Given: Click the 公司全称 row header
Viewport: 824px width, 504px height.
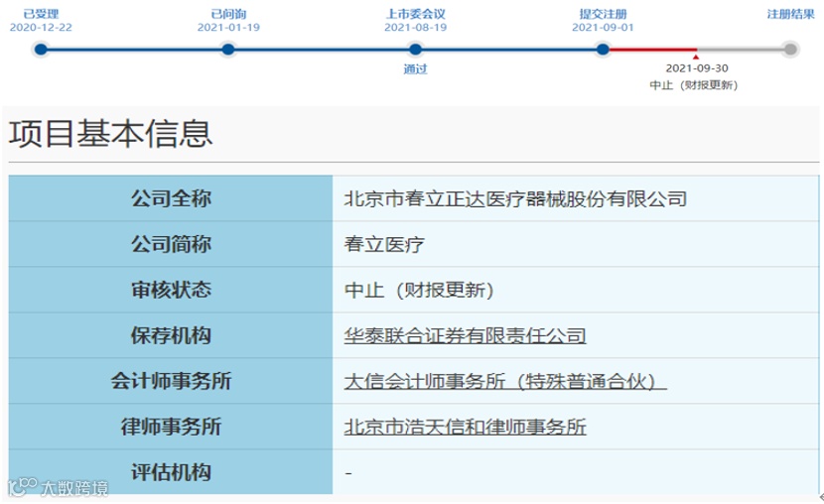Looking at the screenshot, I should pos(171,198).
